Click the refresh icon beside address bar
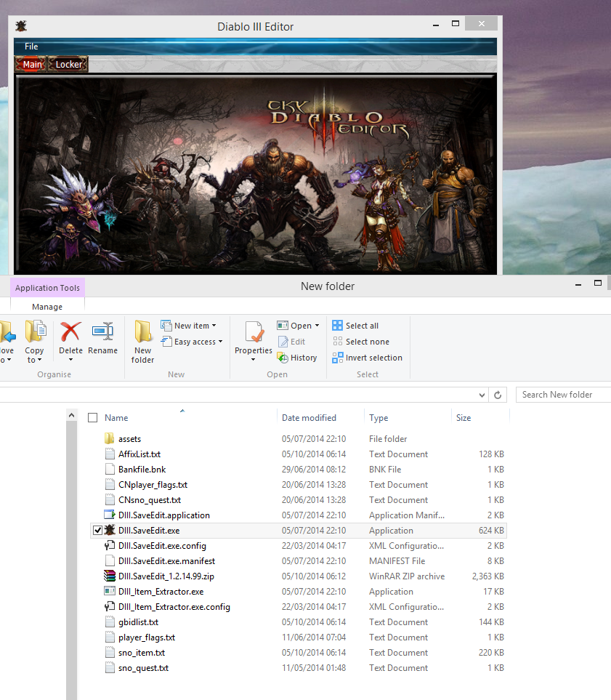611x700 pixels. point(498,395)
